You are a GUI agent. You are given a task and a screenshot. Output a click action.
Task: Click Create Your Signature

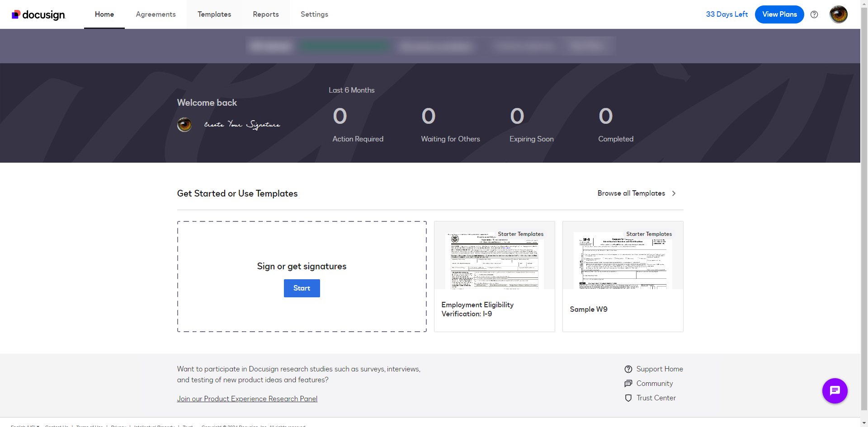coord(242,124)
